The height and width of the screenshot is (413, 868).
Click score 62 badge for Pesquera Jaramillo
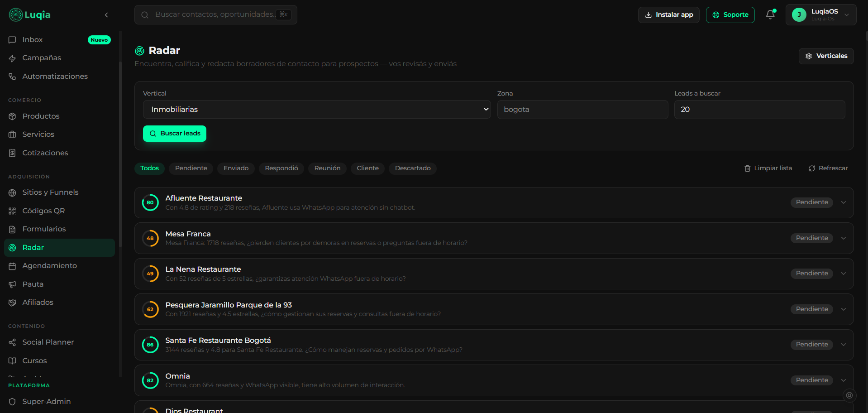[x=150, y=309]
